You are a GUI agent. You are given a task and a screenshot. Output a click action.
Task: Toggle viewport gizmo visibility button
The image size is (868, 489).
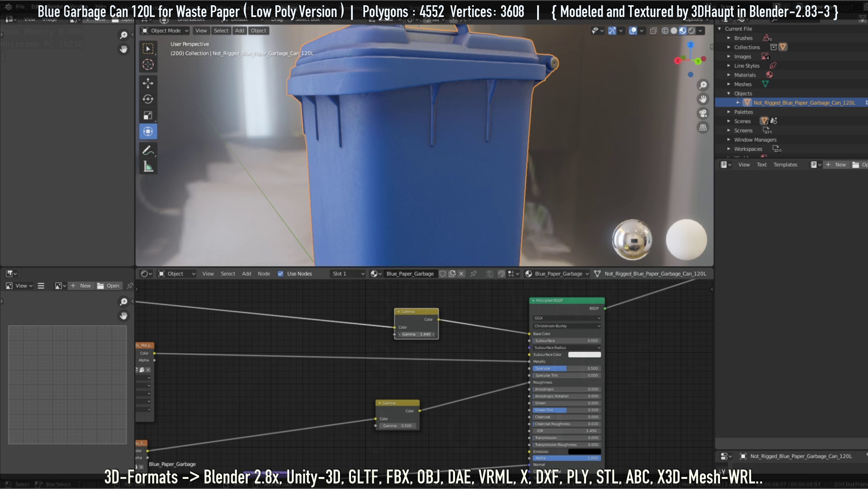tap(612, 31)
